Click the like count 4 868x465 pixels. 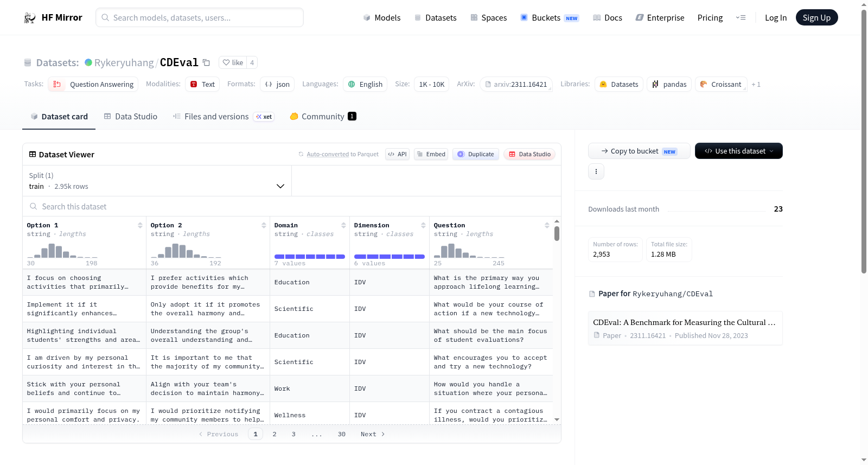pos(252,62)
